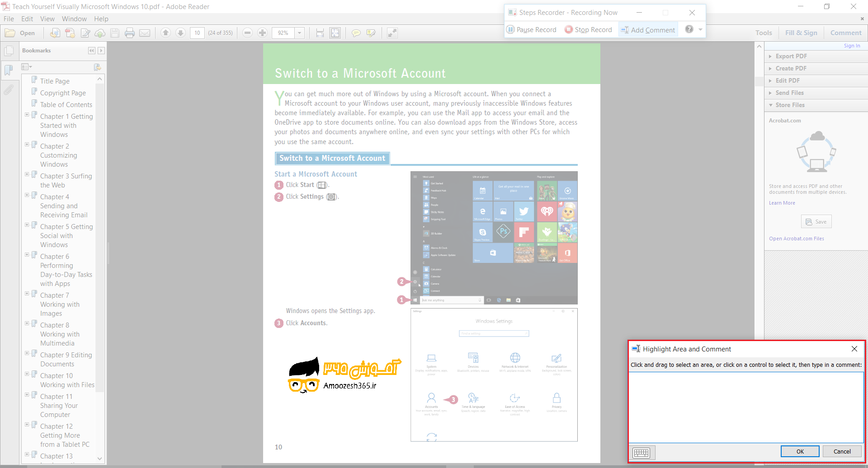The width and height of the screenshot is (868, 468).
Task: Click Add Comment in Steps Recorder
Action: click(648, 30)
